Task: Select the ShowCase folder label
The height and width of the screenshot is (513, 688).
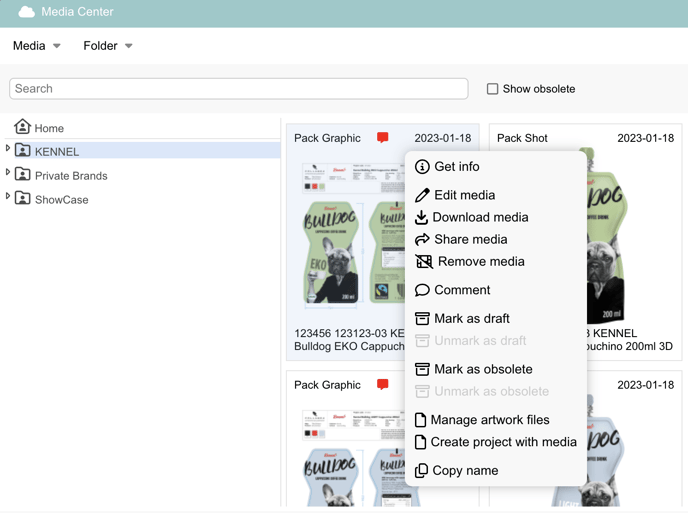Action: click(61, 200)
